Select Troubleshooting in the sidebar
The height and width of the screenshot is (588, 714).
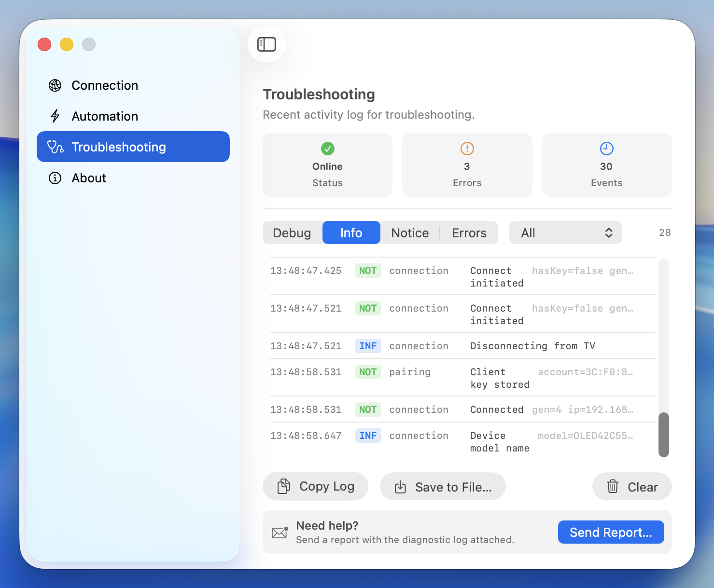133,147
